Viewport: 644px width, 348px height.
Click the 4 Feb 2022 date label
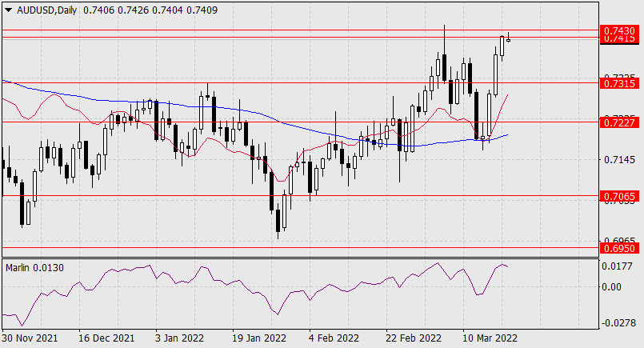(334, 338)
